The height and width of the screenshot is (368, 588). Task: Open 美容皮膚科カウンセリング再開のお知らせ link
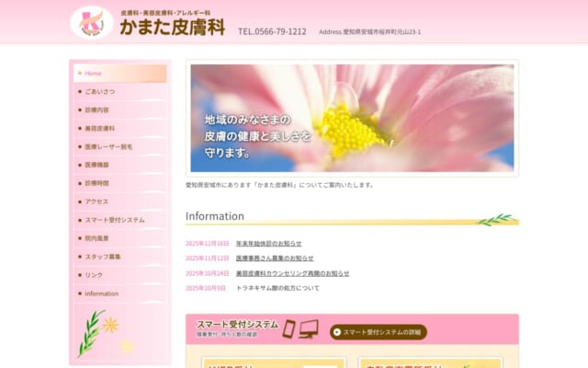[292, 273]
